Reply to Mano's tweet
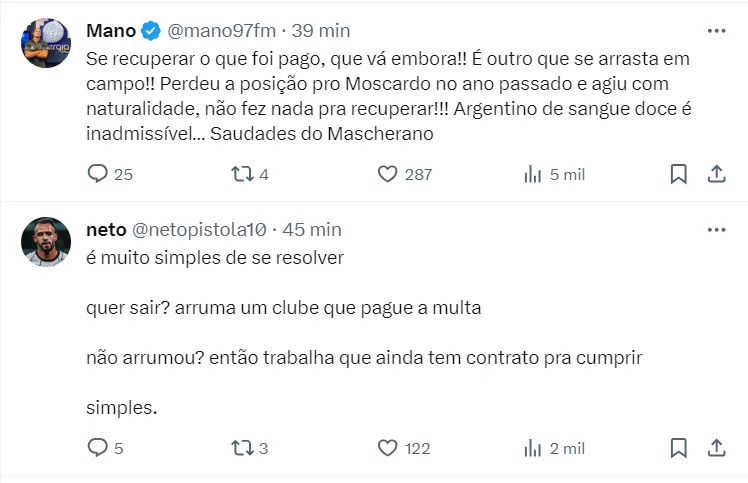This screenshot has width=748, height=483. point(98,174)
